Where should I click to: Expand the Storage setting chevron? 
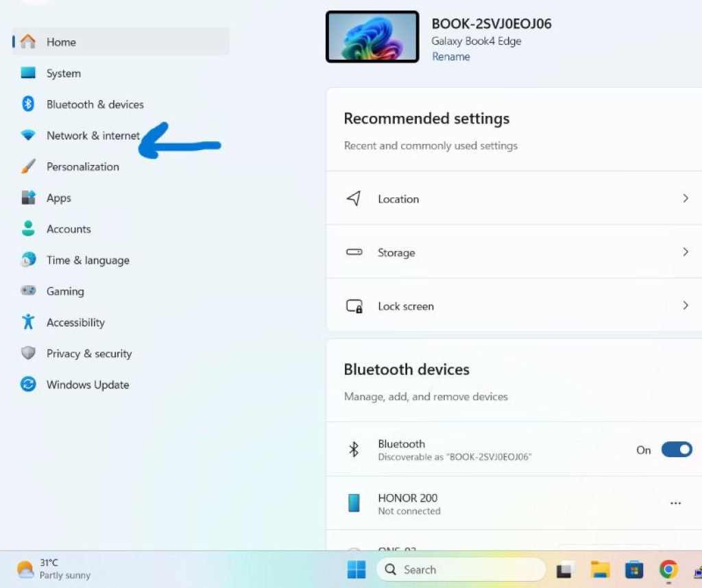click(685, 252)
